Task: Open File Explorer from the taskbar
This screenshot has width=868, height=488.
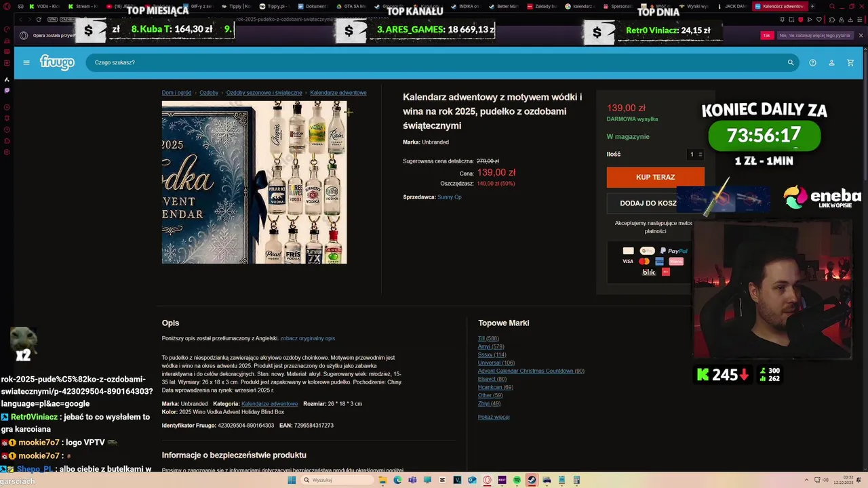Action: (x=382, y=481)
